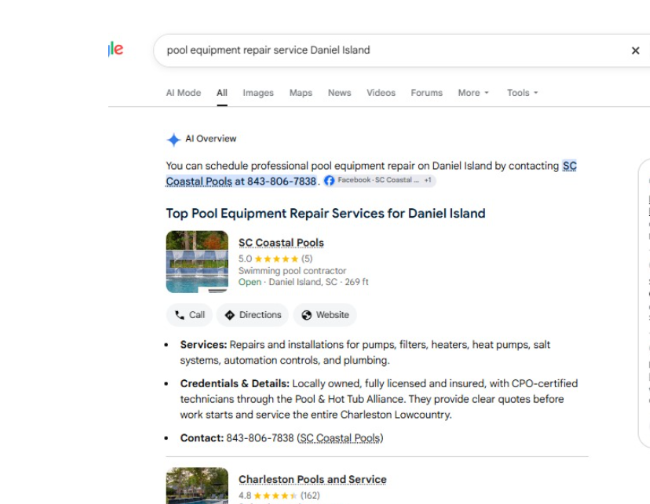Click the Website globe icon
The width and height of the screenshot is (650, 504).
[306, 315]
